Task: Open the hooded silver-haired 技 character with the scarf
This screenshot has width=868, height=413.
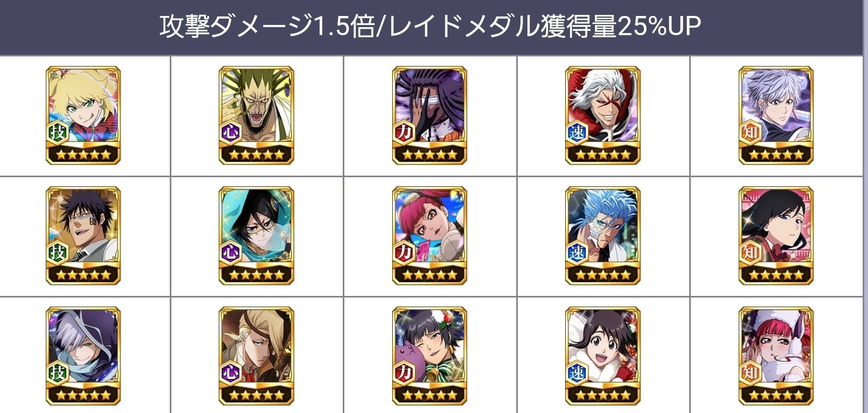Action: tap(83, 356)
